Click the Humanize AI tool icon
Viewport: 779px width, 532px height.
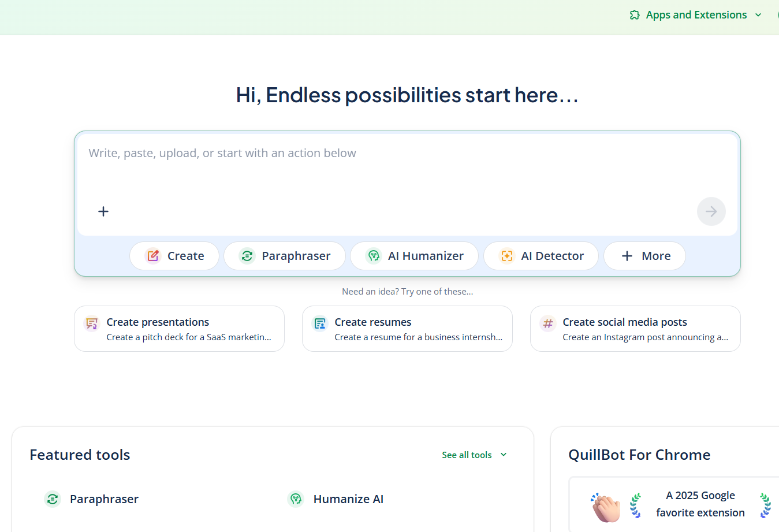[x=296, y=499]
